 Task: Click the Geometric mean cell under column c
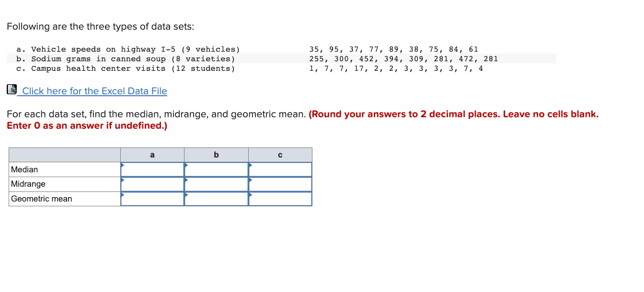[x=280, y=199]
